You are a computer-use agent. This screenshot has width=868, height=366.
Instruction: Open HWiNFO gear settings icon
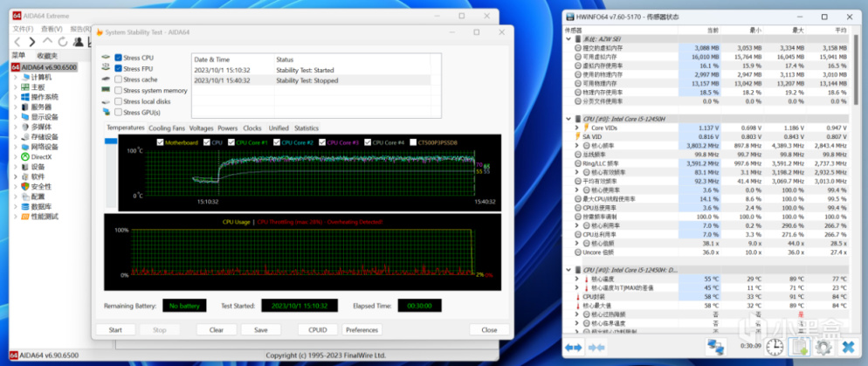(x=823, y=347)
